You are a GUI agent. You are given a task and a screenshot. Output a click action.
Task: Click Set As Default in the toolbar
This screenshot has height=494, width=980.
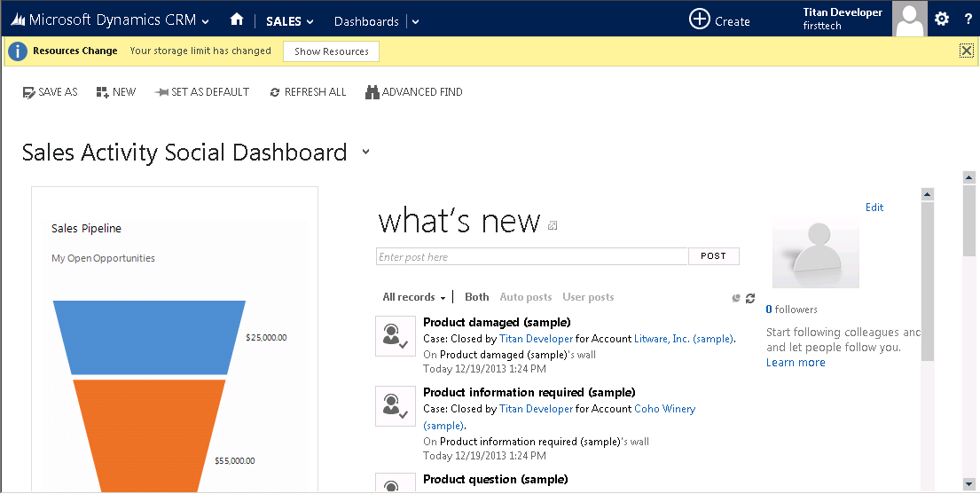click(x=201, y=92)
